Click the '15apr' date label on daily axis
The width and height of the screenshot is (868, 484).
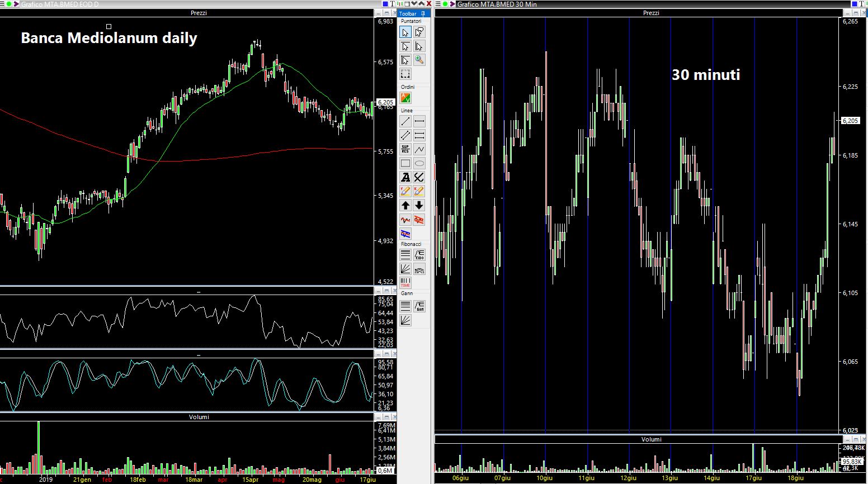tap(250, 480)
